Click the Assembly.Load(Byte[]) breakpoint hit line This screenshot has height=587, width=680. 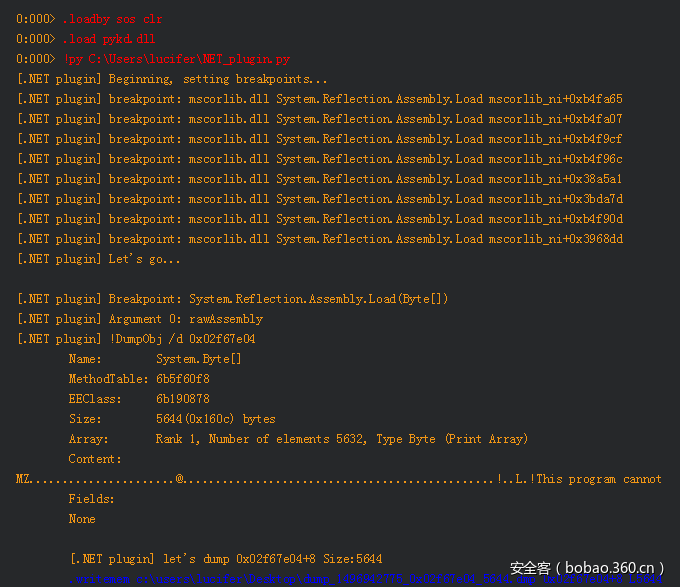point(318,299)
